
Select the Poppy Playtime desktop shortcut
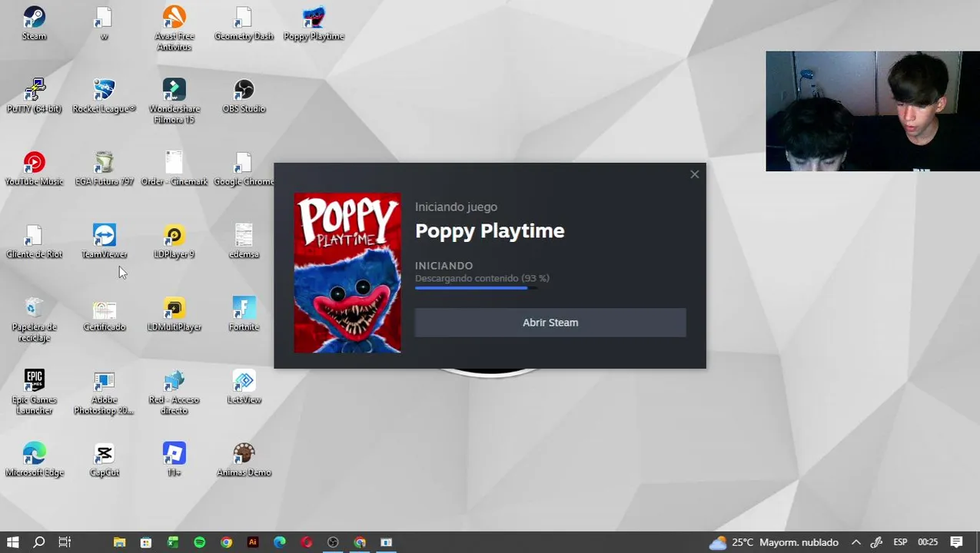coord(314,23)
